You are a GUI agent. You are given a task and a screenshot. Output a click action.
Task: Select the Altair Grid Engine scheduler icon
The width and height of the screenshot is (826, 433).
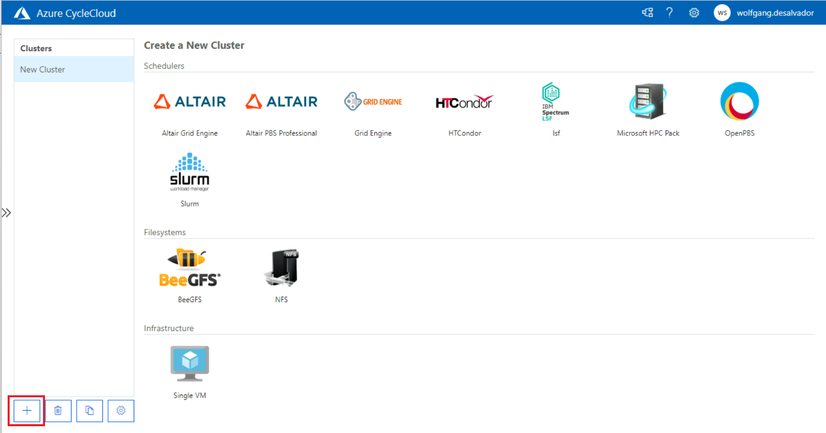(190, 102)
